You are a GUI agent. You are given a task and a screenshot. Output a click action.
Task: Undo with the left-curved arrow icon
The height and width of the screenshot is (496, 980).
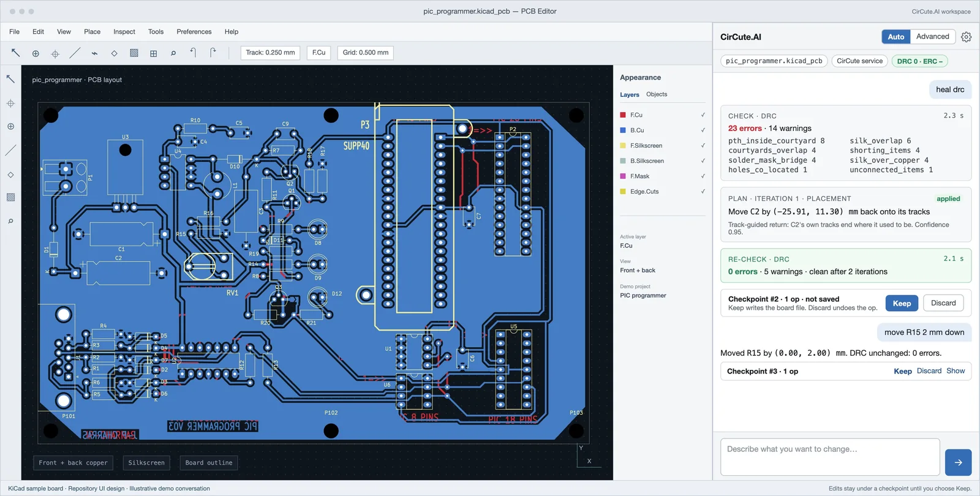pyautogui.click(x=193, y=53)
